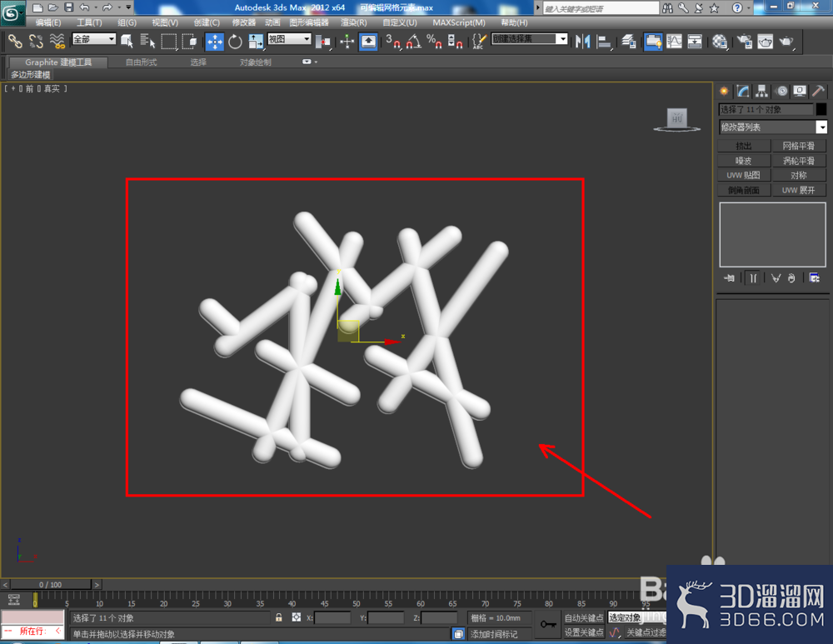The image size is (833, 644).
Task: Click Edit Named Selection Sets icon
Action: tap(479, 41)
